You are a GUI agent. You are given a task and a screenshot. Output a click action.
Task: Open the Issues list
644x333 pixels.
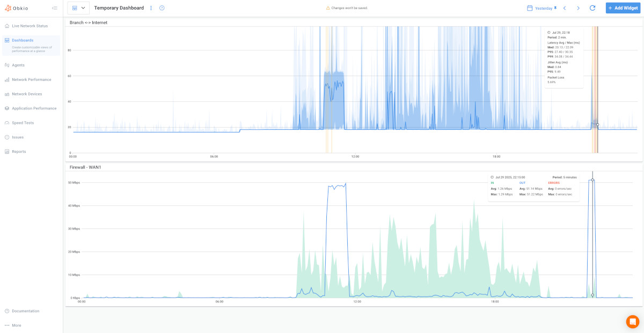17,137
